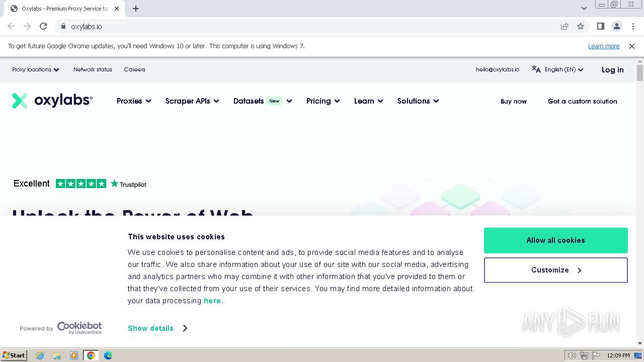Click the browser back arrow
The height and width of the screenshot is (362, 644).
pyautogui.click(x=11, y=26)
